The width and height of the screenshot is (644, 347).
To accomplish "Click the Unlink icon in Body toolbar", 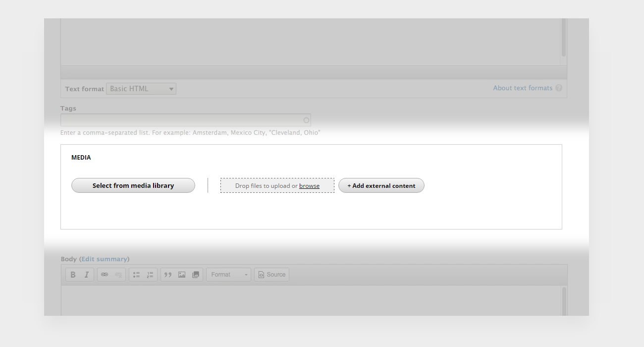I will [118, 274].
